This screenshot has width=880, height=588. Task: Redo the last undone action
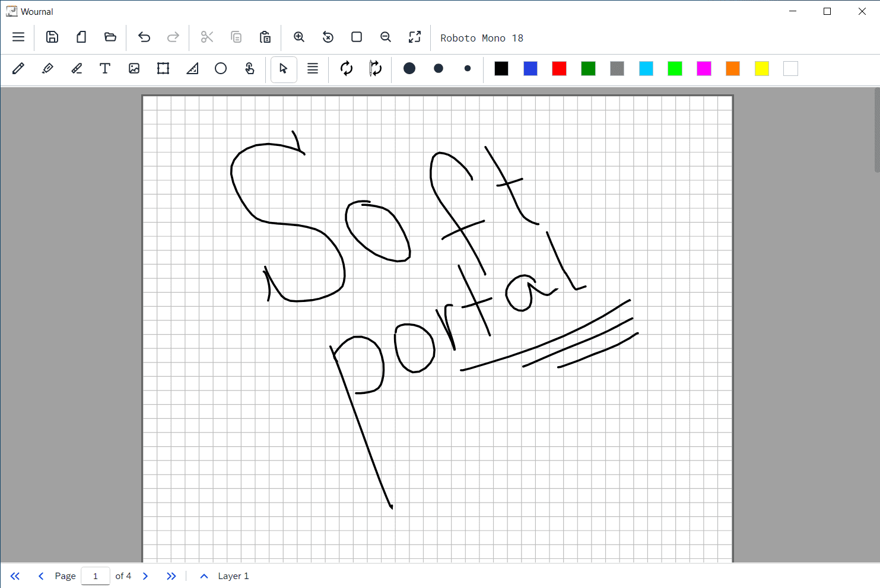pyautogui.click(x=173, y=37)
